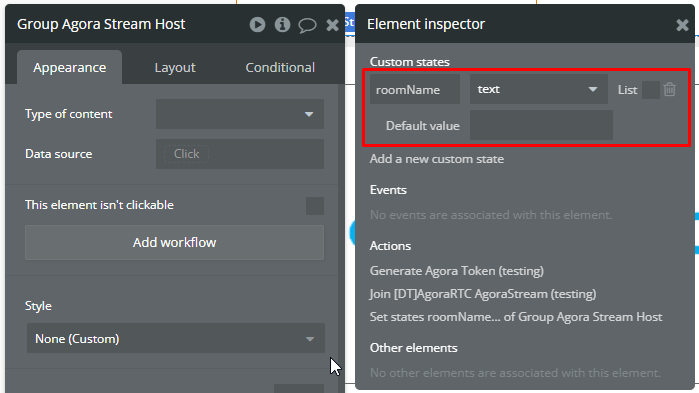Image resolution: width=699 pixels, height=393 pixels.
Task: Open the info icon for the Group element
Action: (x=282, y=25)
